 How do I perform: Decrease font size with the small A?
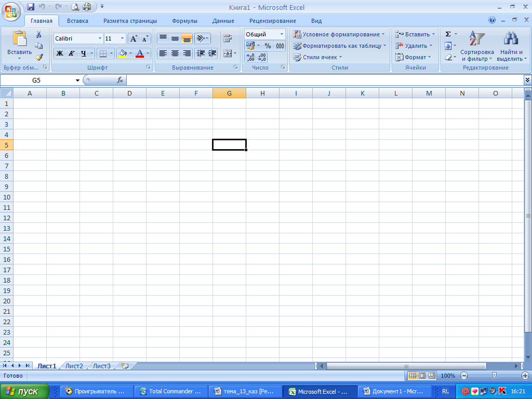point(145,38)
